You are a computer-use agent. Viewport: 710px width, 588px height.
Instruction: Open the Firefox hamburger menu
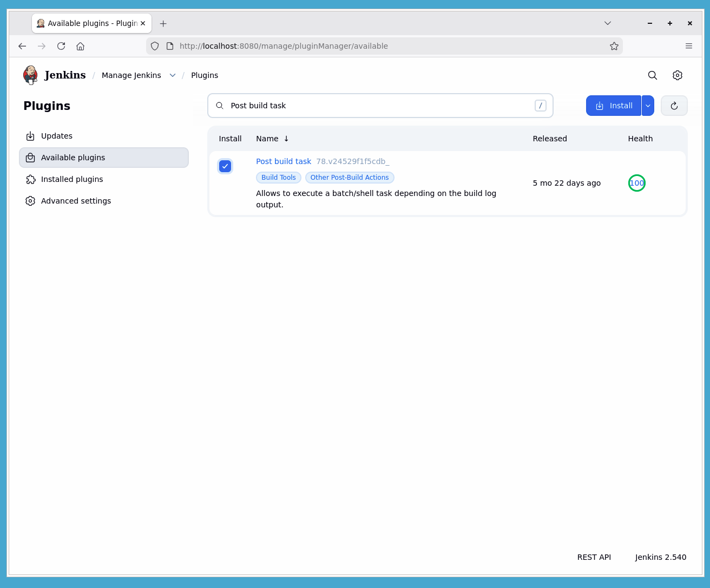(689, 46)
